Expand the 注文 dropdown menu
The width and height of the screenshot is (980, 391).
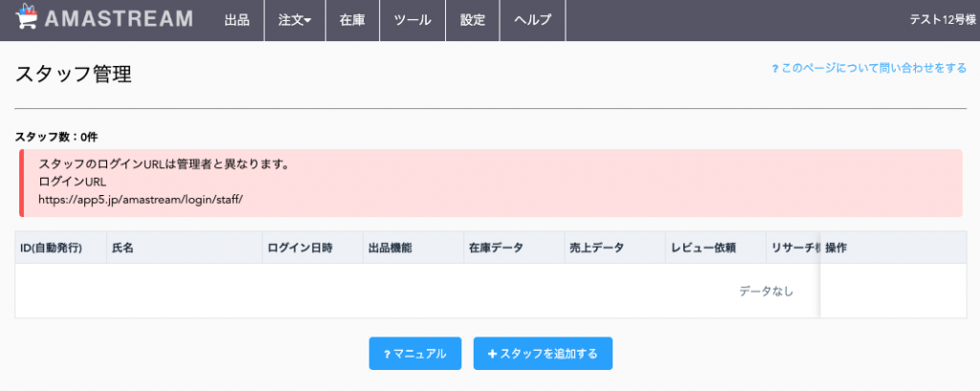click(x=295, y=20)
